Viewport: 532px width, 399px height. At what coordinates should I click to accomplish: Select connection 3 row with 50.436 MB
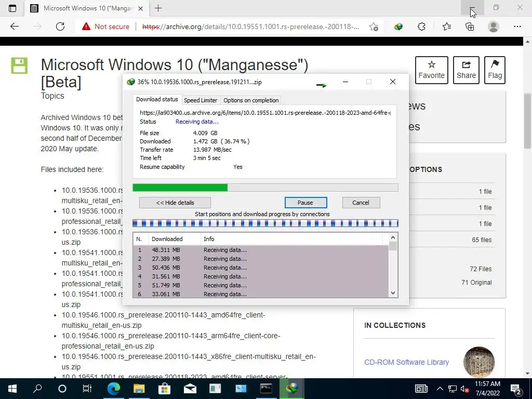pyautogui.click(x=261, y=268)
